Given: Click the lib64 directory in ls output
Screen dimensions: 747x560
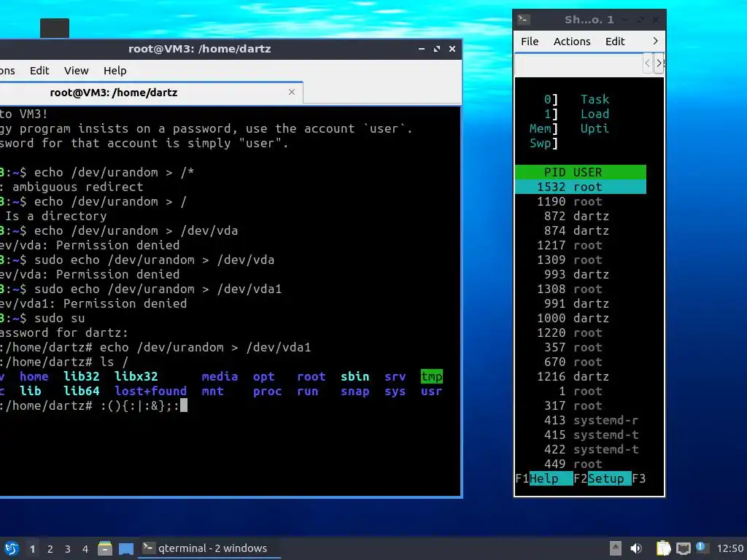Looking at the screenshot, I should tap(82, 391).
